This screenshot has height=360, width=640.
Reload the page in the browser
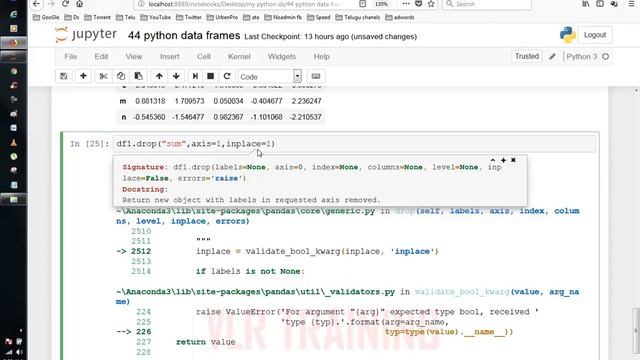[x=65, y=4]
